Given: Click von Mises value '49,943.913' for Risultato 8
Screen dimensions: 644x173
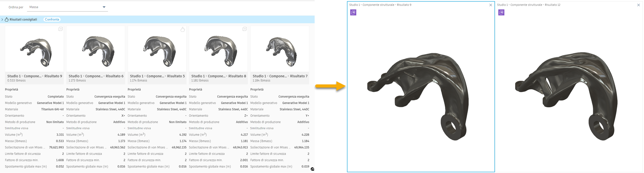Looking at the screenshot, I should tap(240, 147).
